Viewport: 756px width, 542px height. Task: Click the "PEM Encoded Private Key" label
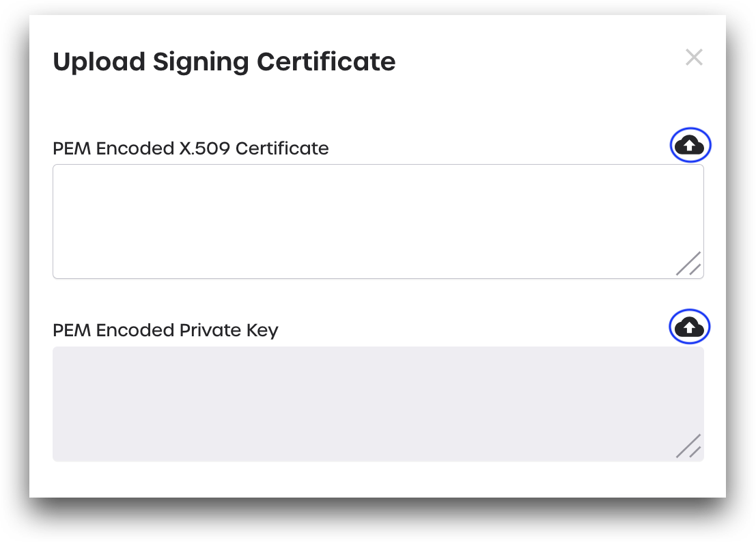pyautogui.click(x=165, y=330)
